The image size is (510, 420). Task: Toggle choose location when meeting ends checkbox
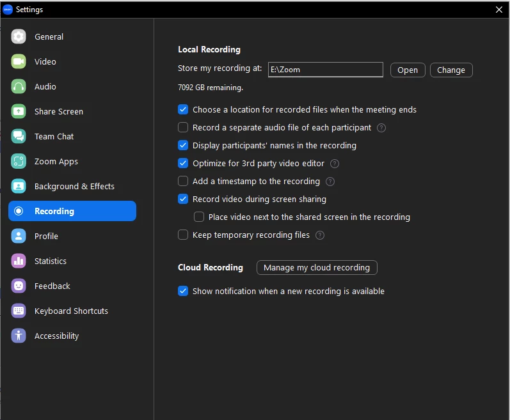(183, 109)
